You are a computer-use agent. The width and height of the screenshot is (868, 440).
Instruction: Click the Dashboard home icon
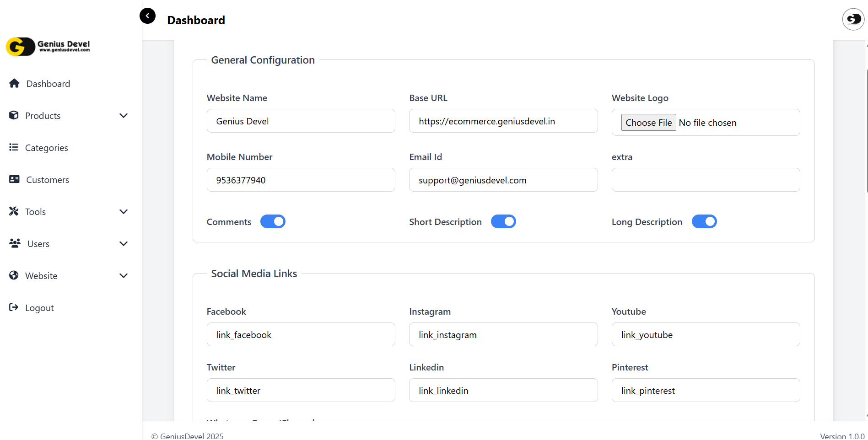pos(14,83)
